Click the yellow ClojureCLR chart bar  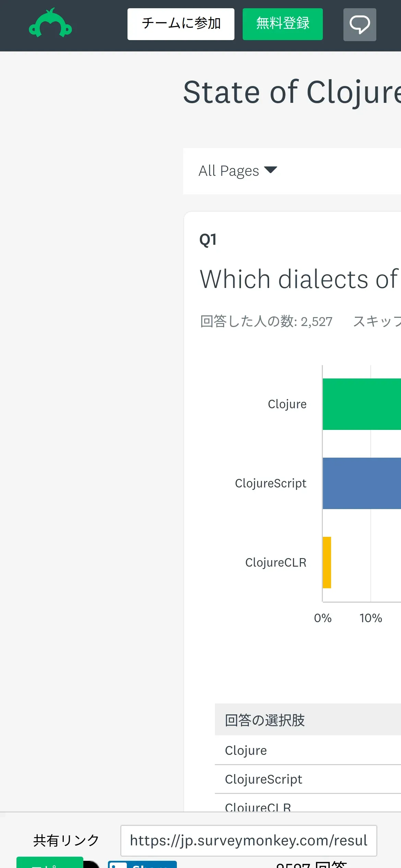point(327,563)
